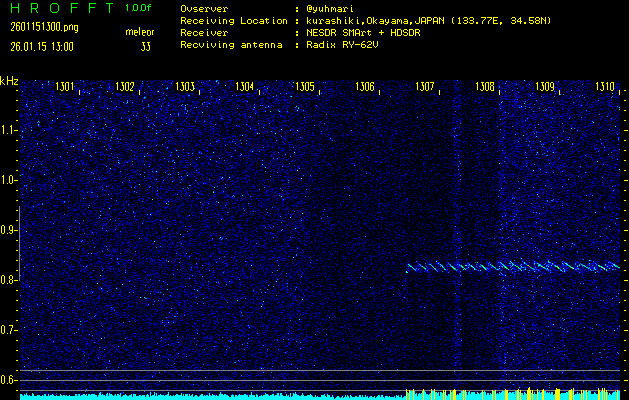
Task: Click the 1302 time marker
Action: pos(125,87)
